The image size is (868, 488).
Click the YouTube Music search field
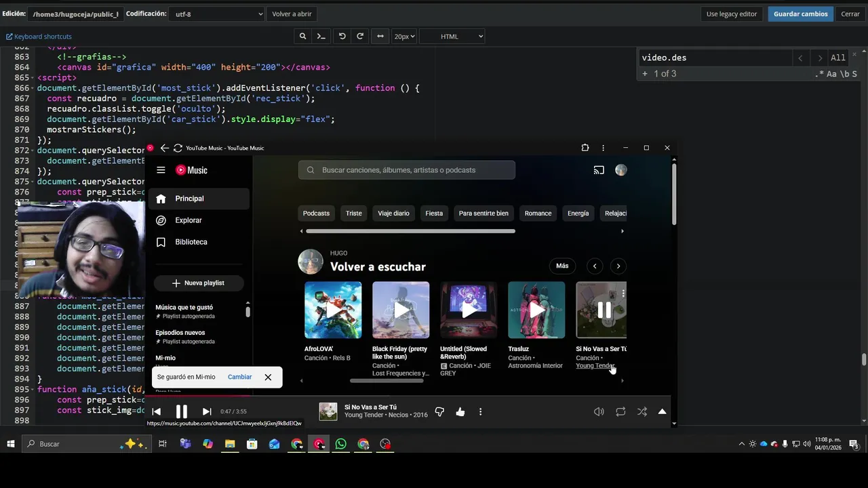coord(407,170)
